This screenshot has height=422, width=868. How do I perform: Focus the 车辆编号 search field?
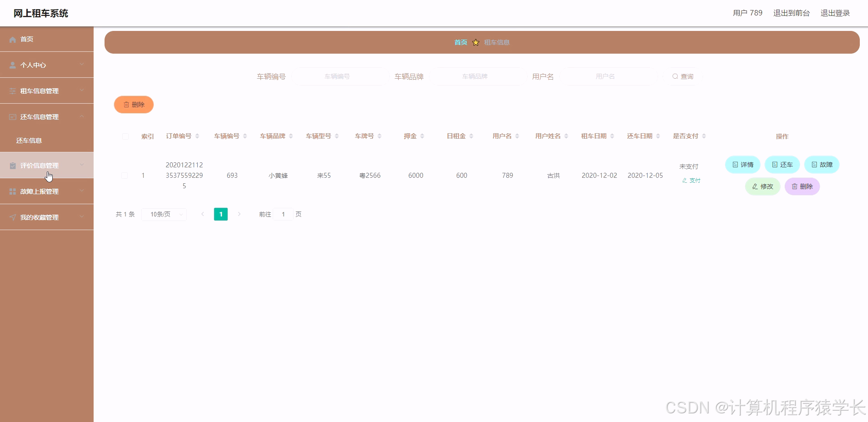click(x=337, y=76)
